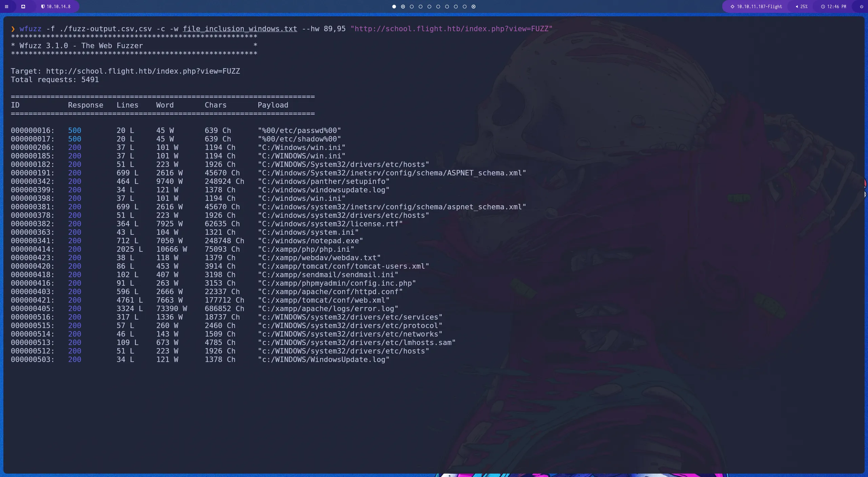Click the terminal prompt arrow
This screenshot has width=868, height=477.
click(x=13, y=29)
